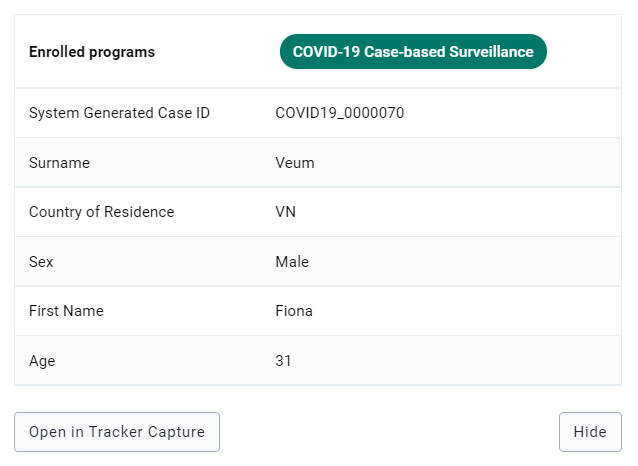The width and height of the screenshot is (638, 466).
Task: Click the Enrolled programs label
Action: pyautogui.click(x=92, y=52)
